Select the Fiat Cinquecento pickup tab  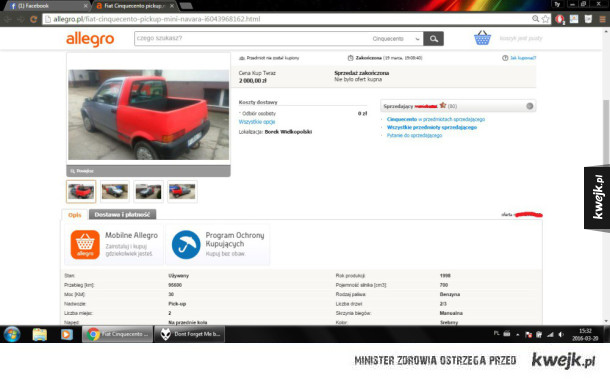coord(135,6)
